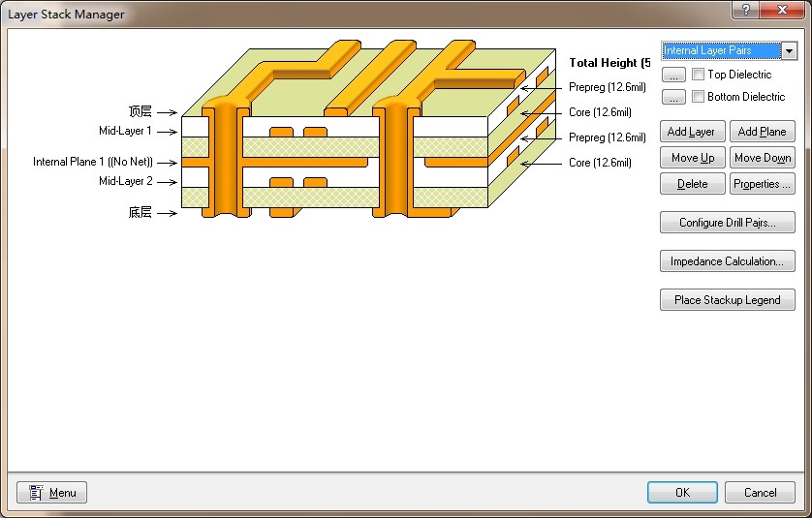Select the Mid-Layer 2 label
The image size is (812, 518).
pos(125,181)
